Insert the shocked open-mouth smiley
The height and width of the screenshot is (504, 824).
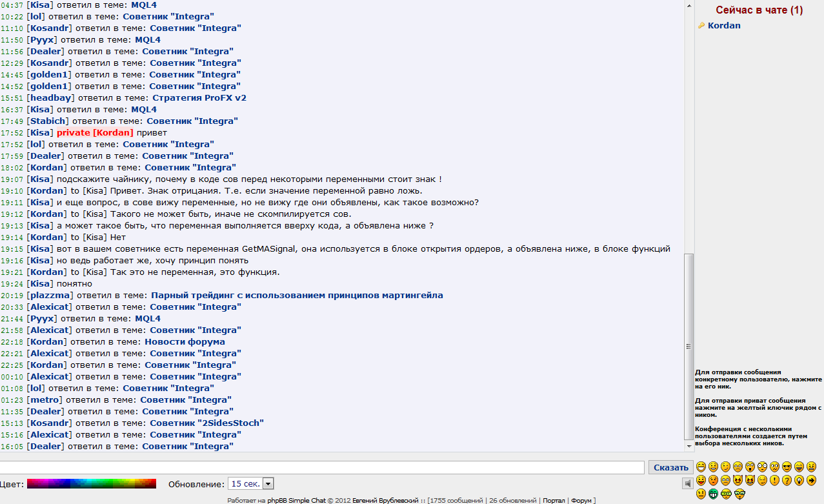[750, 467]
